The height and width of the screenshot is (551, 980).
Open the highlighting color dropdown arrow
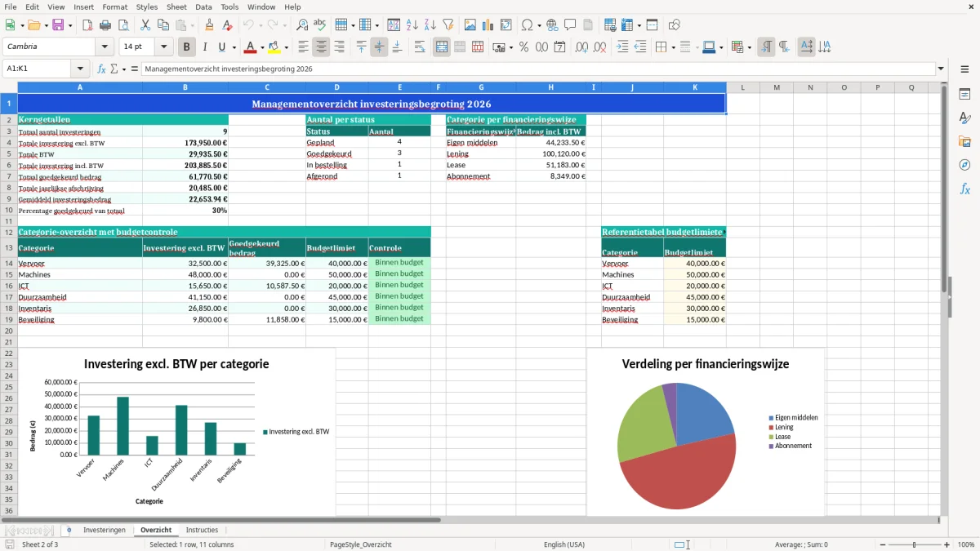click(286, 47)
